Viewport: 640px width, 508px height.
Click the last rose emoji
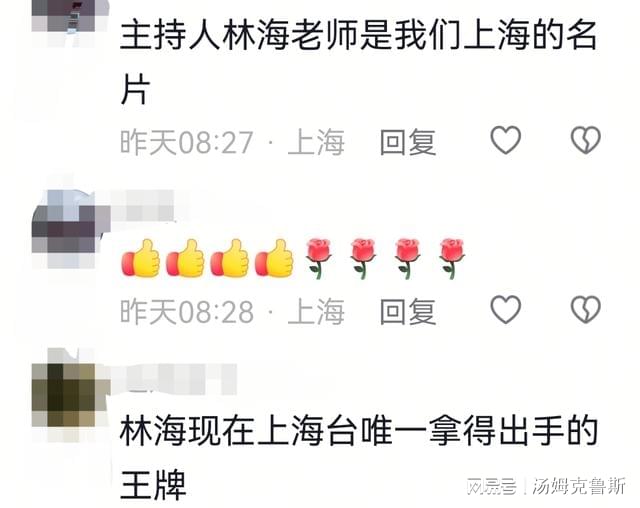(x=451, y=259)
